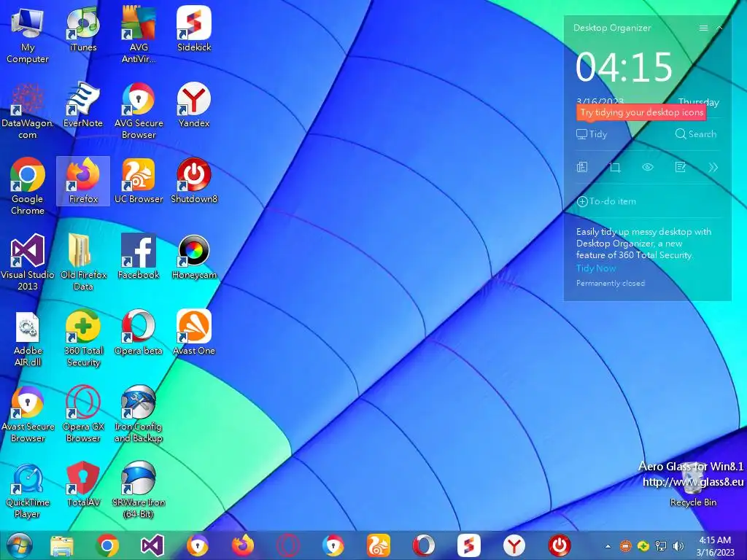Launch Google Chrome from the taskbar
The image size is (747, 560).
click(107, 545)
